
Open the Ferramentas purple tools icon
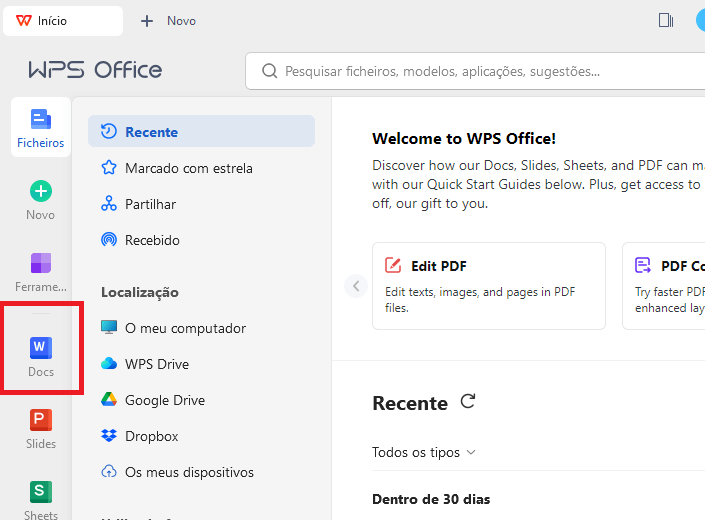[41, 263]
